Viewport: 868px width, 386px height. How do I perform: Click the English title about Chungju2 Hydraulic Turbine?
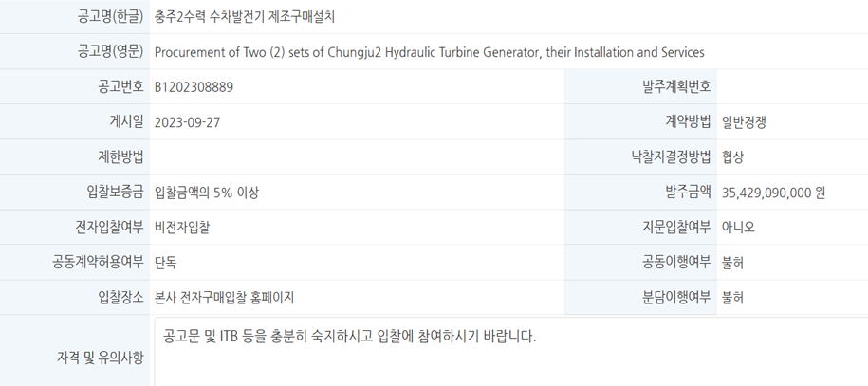429,52
